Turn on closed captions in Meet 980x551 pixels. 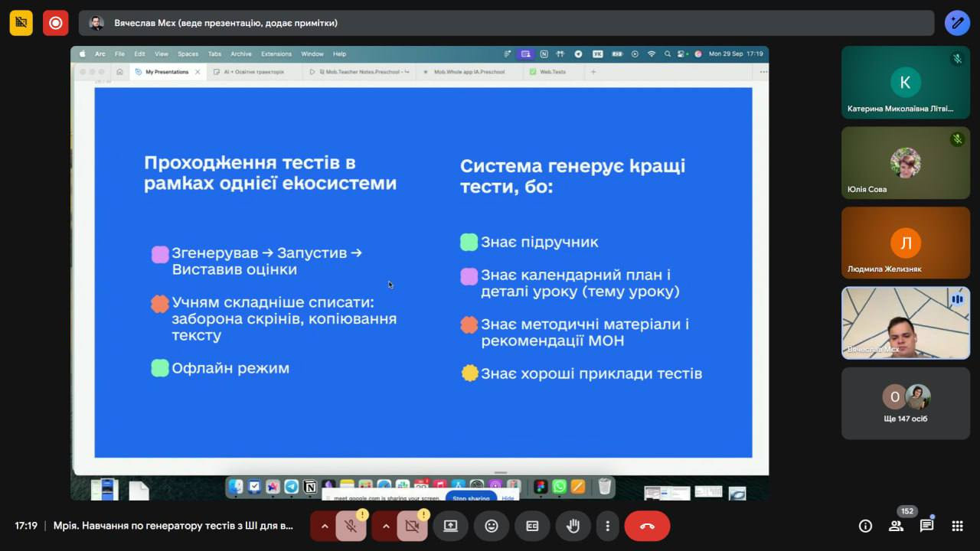532,526
